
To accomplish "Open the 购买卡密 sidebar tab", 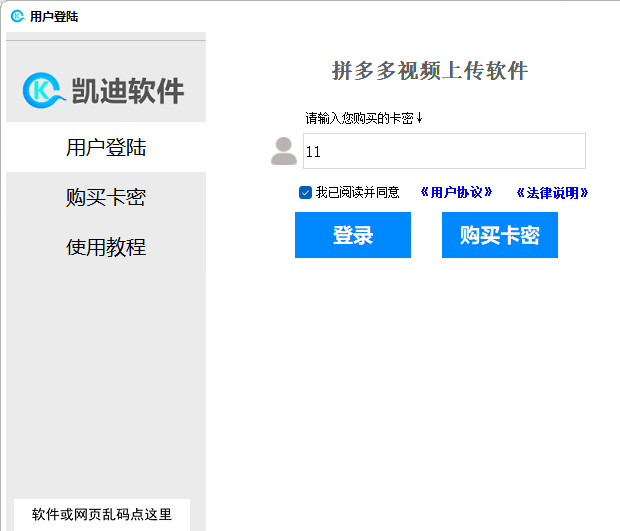I will [106, 197].
